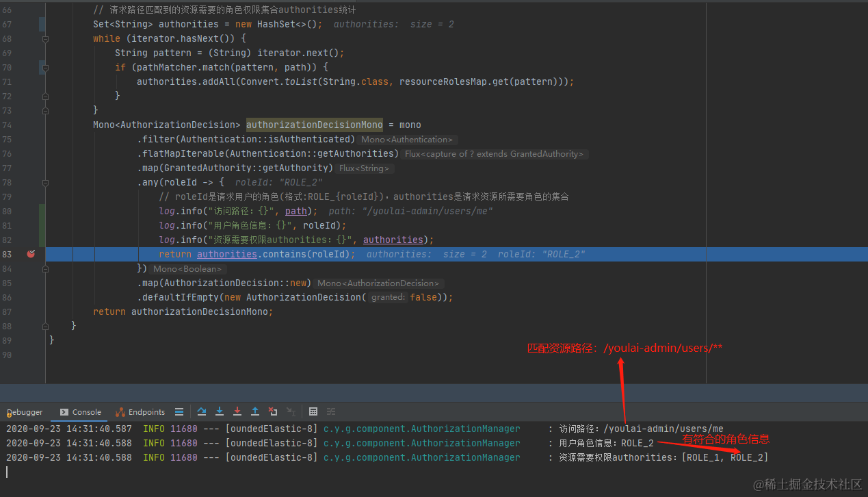Viewport: 868px width, 497px height.
Task: Click the Show Execution Point icon
Action: point(179,411)
